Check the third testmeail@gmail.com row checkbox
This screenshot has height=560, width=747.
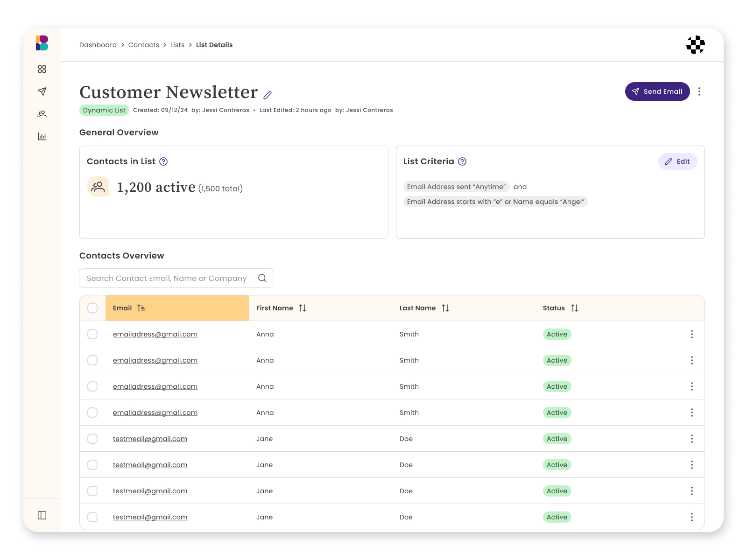[x=92, y=491]
